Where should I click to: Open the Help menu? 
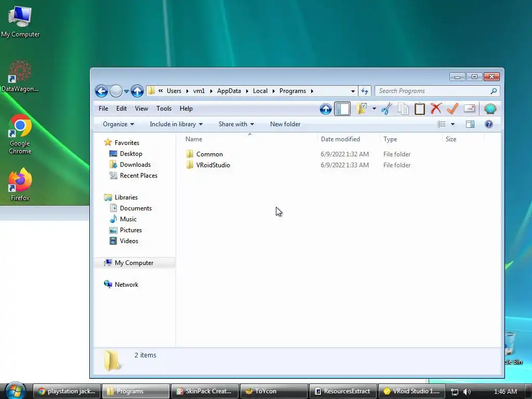[x=186, y=109]
